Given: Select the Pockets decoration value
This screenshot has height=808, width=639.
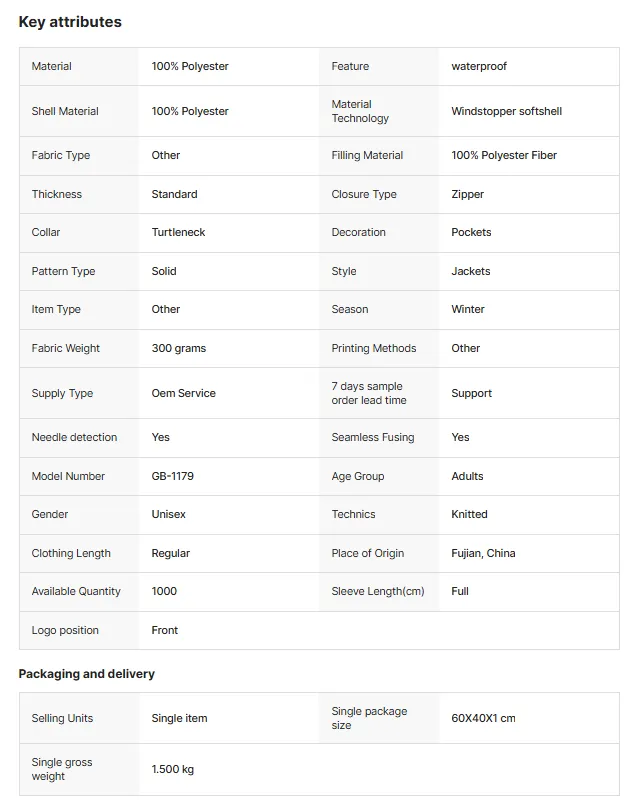Looking at the screenshot, I should click(x=471, y=232).
